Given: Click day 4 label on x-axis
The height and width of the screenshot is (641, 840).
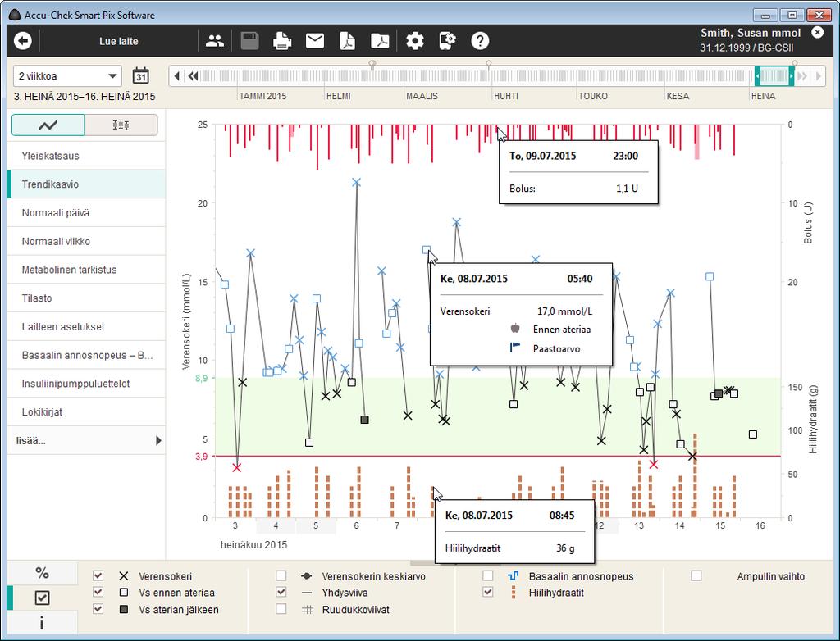Looking at the screenshot, I should coord(276,526).
